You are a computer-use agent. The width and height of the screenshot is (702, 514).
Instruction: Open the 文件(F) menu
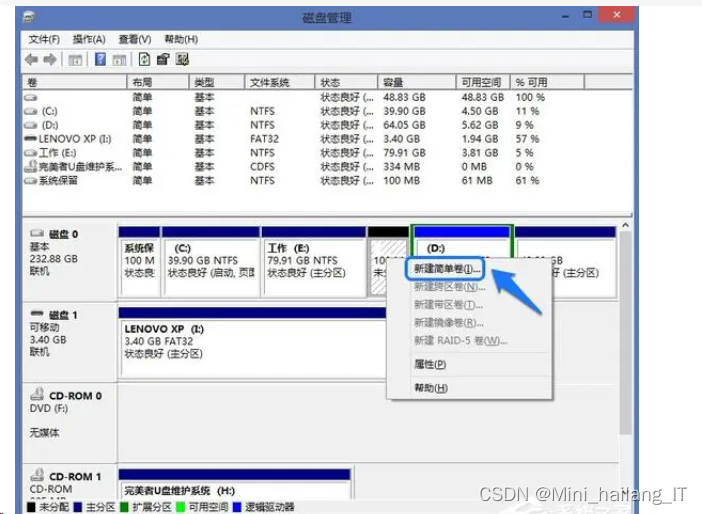44,39
